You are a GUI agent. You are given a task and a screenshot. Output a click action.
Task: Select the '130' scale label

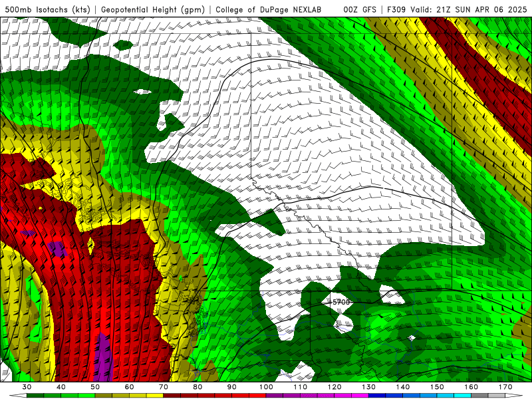[368, 387]
